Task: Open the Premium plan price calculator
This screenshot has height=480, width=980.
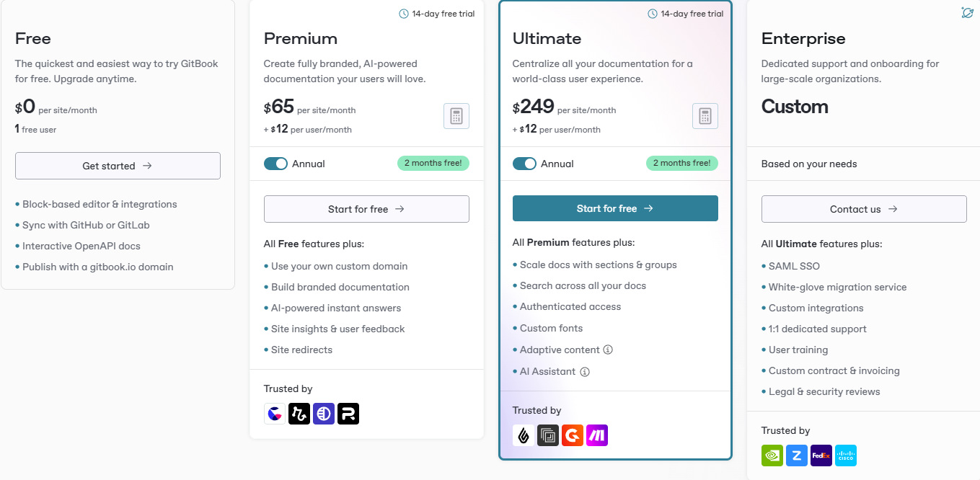Action: tap(456, 116)
